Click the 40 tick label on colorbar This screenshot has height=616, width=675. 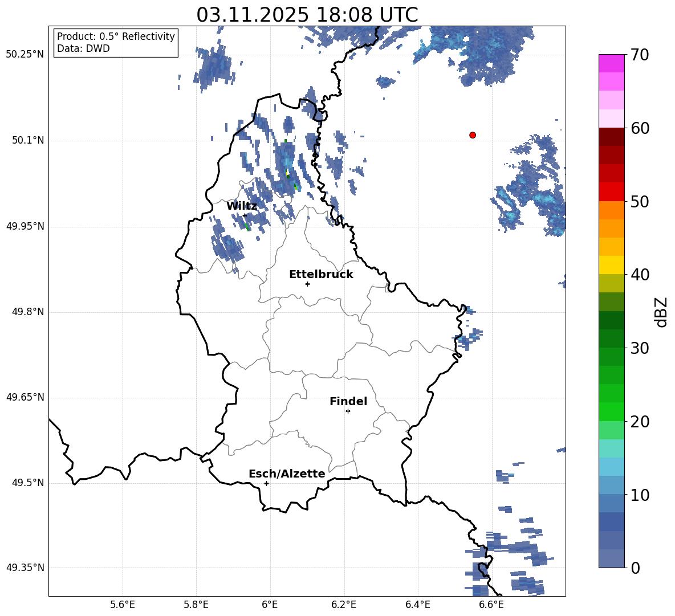click(640, 275)
